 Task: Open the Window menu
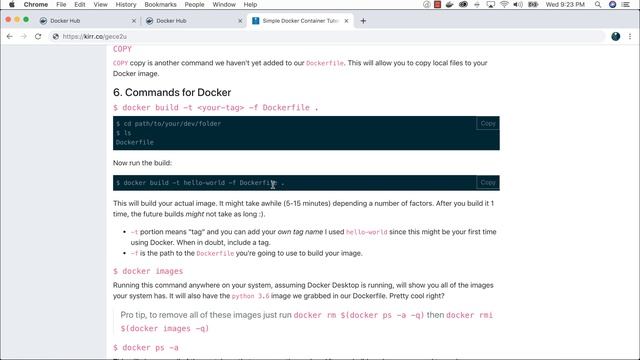pos(224,4)
